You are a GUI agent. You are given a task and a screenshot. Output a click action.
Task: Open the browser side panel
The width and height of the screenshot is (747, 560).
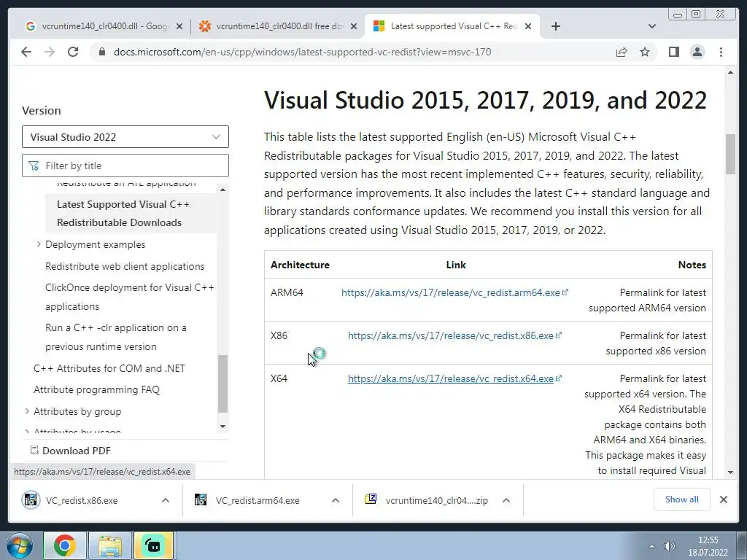[x=673, y=52]
